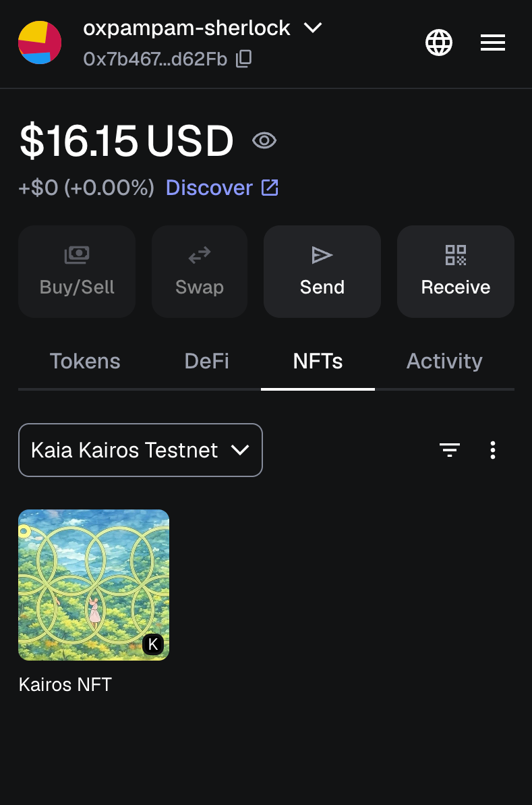Click the external link icon beside Discover
The image size is (532, 805).
270,188
